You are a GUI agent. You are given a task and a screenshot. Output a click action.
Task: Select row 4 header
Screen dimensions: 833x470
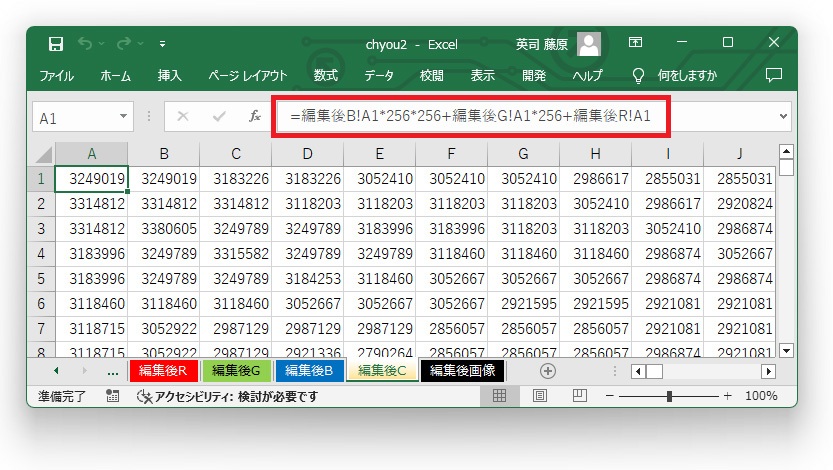click(x=41, y=254)
